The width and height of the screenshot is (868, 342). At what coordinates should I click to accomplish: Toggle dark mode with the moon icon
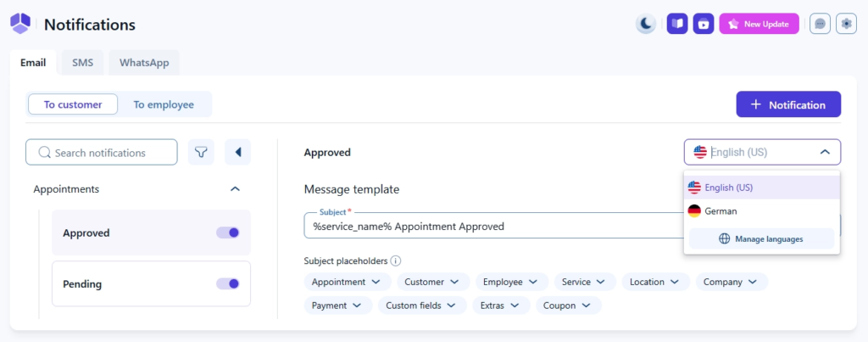pyautogui.click(x=646, y=24)
